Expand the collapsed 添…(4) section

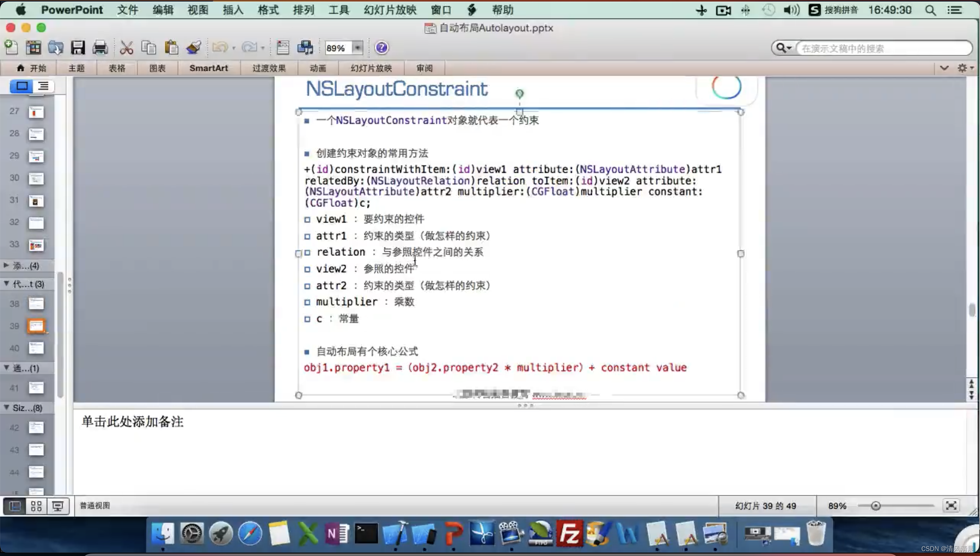coord(7,265)
